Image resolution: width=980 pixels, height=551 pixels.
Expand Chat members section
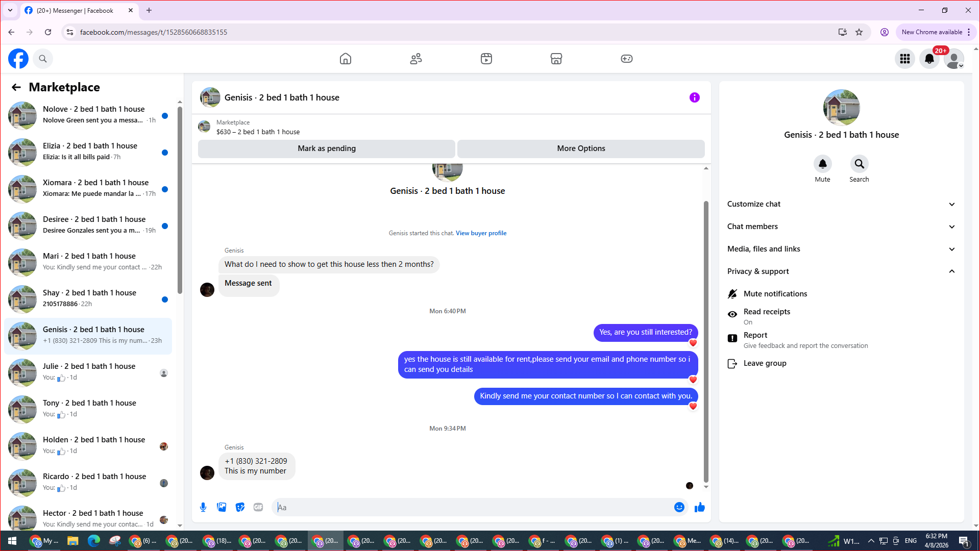point(841,227)
